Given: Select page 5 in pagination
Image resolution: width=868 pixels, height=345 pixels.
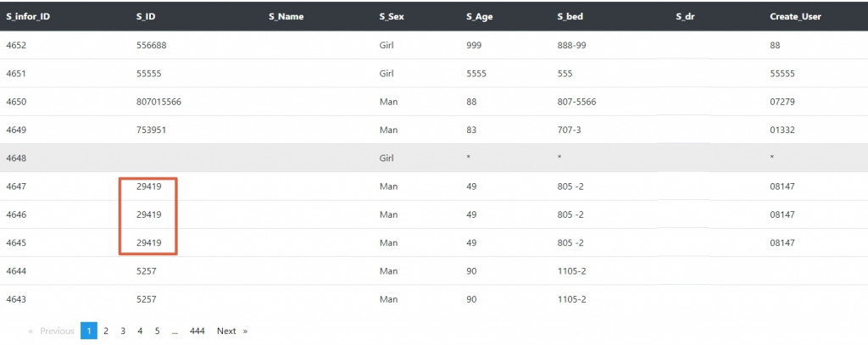Looking at the screenshot, I should tap(157, 331).
